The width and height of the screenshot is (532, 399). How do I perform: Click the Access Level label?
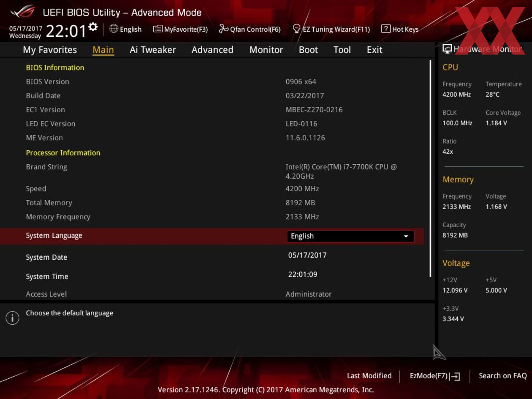tap(46, 294)
